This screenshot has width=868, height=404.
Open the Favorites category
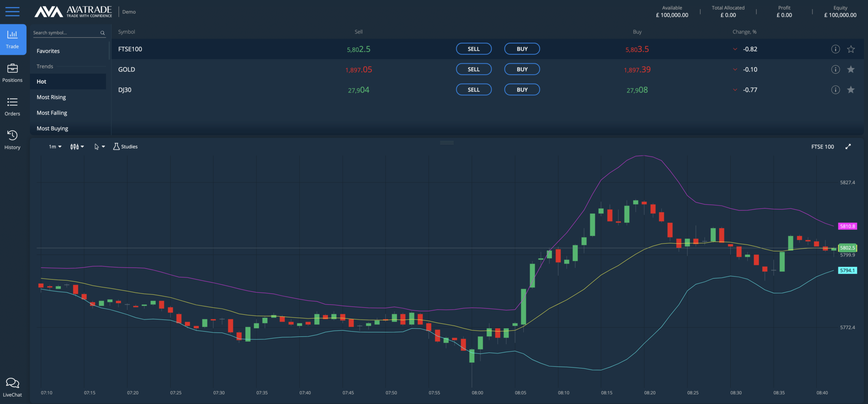(x=48, y=51)
